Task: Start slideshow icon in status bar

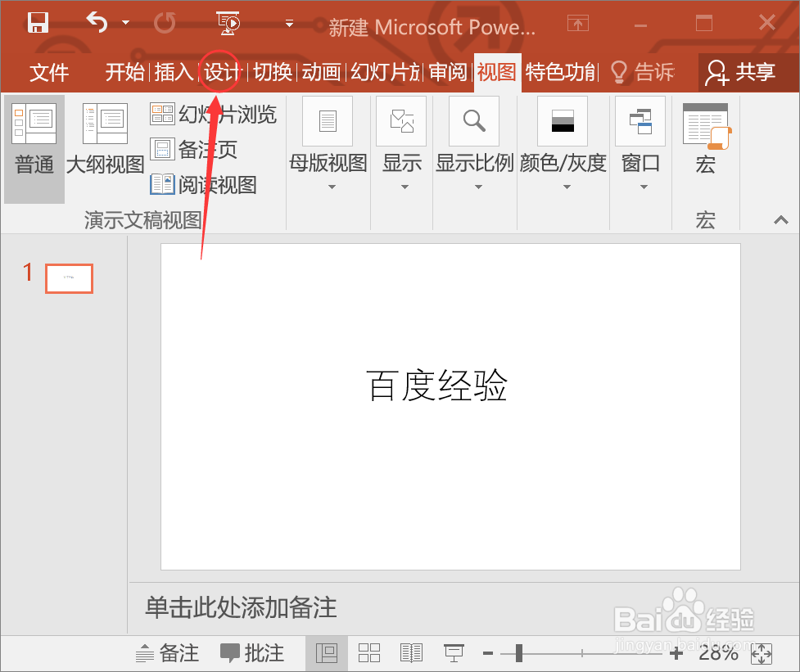Action: click(x=454, y=653)
